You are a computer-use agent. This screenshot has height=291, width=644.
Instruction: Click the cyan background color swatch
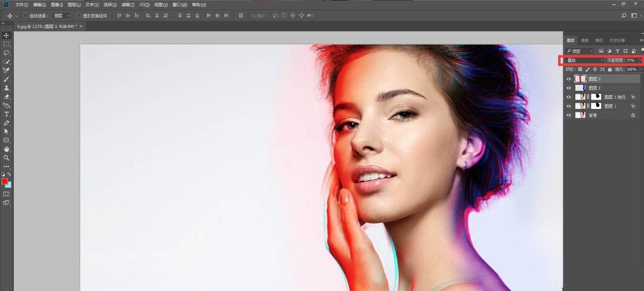click(x=9, y=185)
